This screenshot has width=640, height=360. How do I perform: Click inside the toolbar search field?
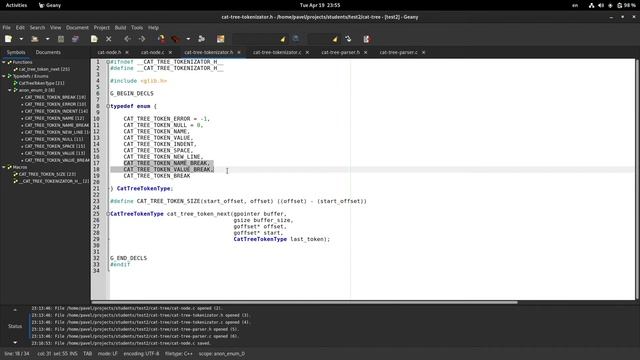tap(256, 39)
